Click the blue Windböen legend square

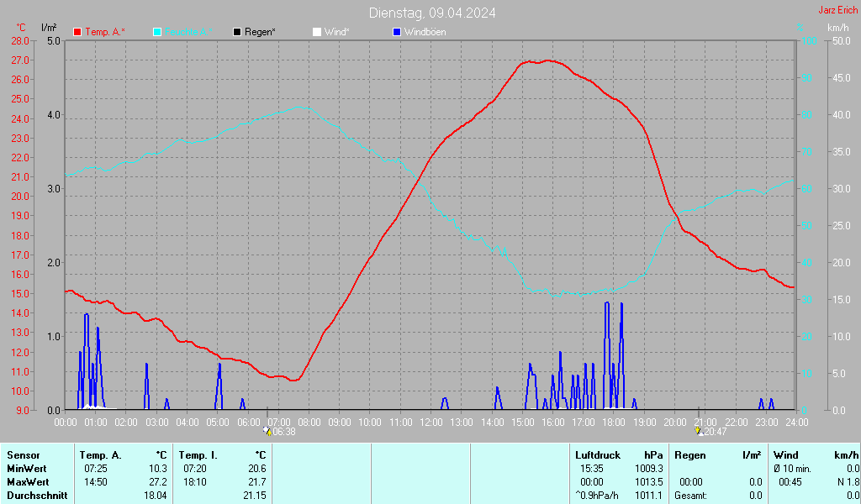[397, 32]
